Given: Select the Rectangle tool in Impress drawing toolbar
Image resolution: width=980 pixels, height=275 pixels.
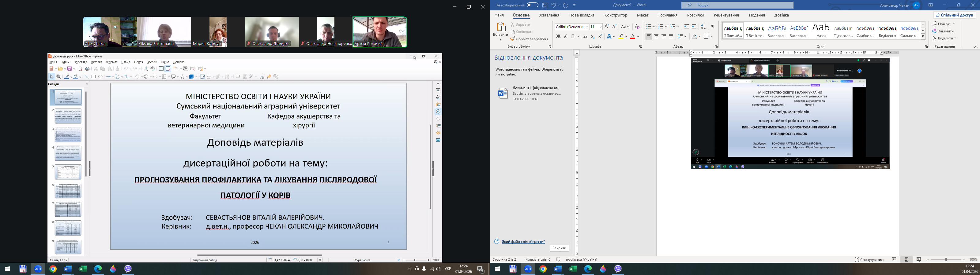Looking at the screenshot, I should pyautogui.click(x=94, y=77).
